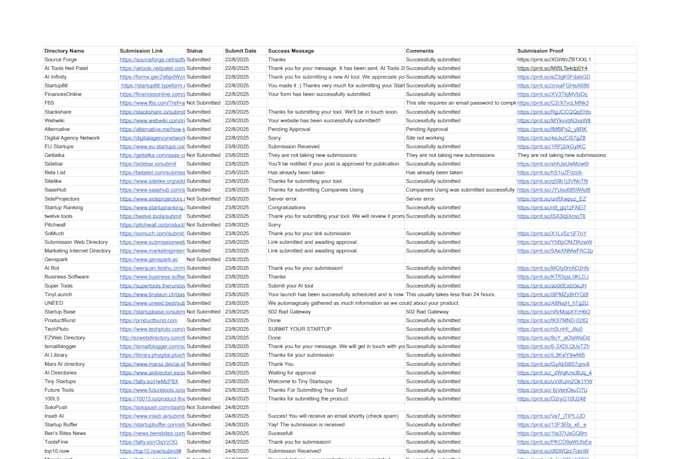
Task: Open the ProductBurst submission link
Action: (x=149, y=320)
